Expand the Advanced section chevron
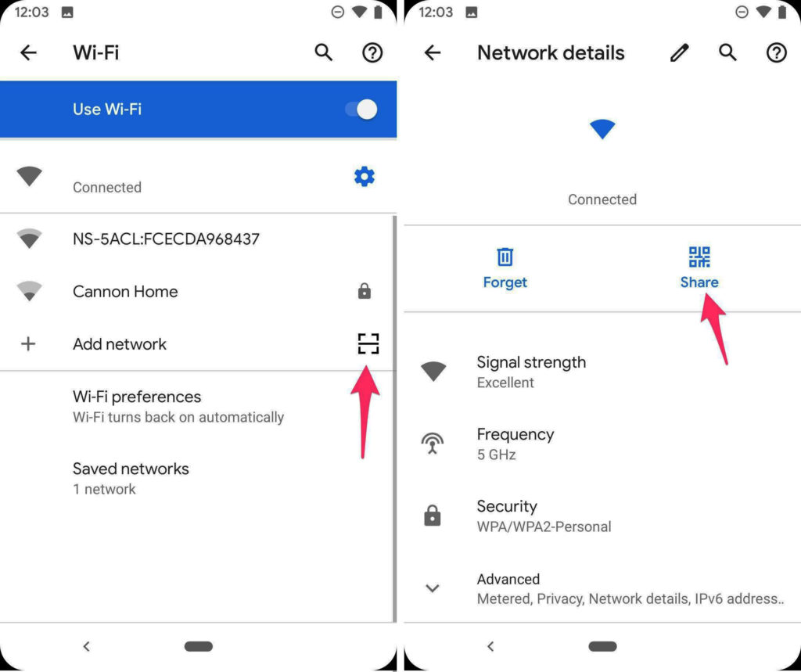Viewport: 801px width, 672px height. (433, 588)
